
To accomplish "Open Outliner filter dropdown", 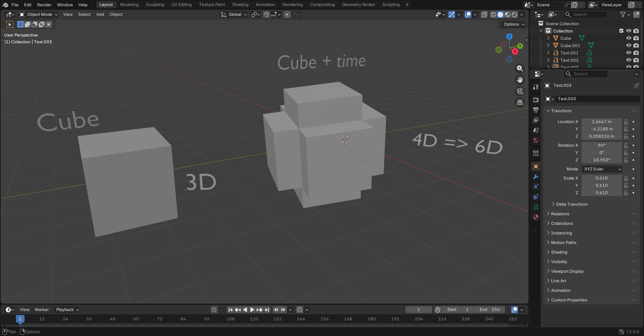I will click(624, 15).
